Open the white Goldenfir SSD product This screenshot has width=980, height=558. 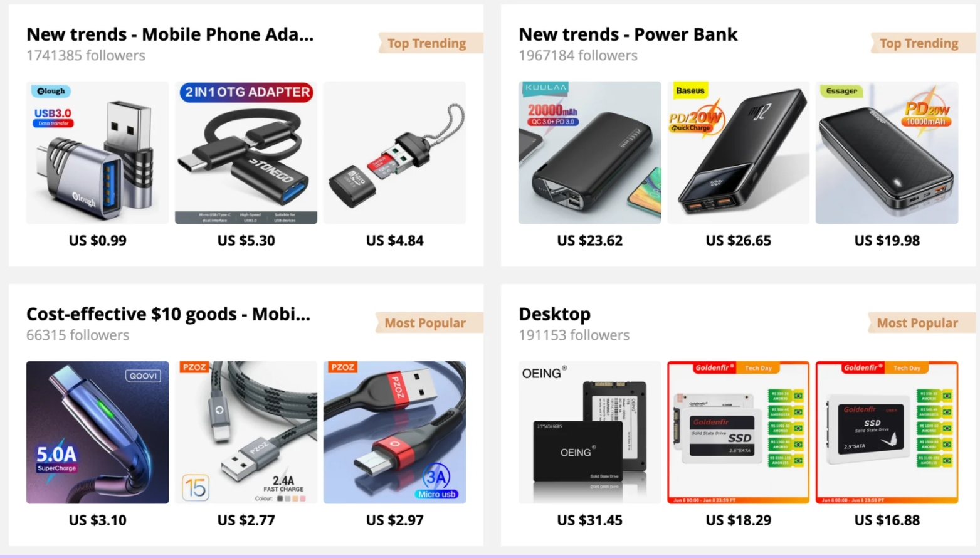pyautogui.click(x=738, y=432)
